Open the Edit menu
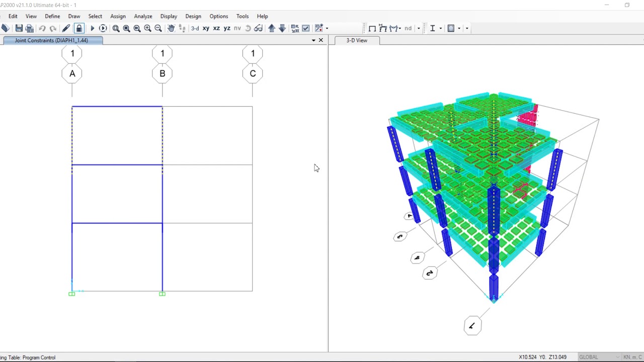 [x=13, y=16]
